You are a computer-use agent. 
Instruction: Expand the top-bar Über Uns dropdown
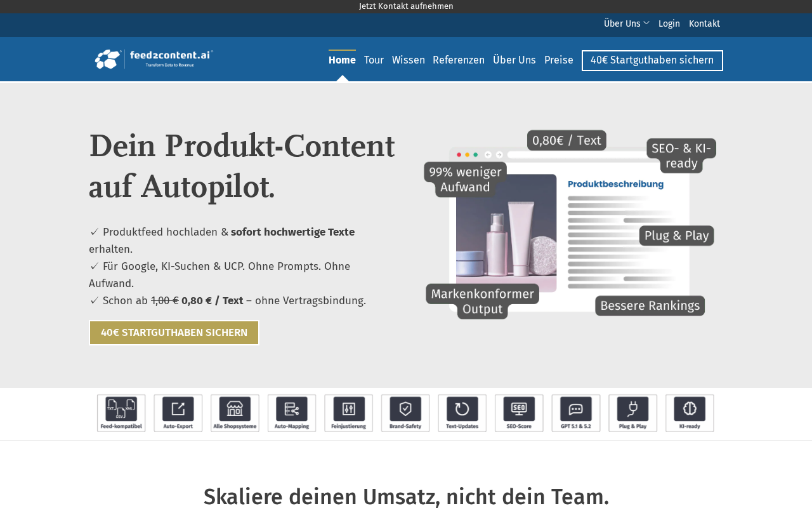627,23
